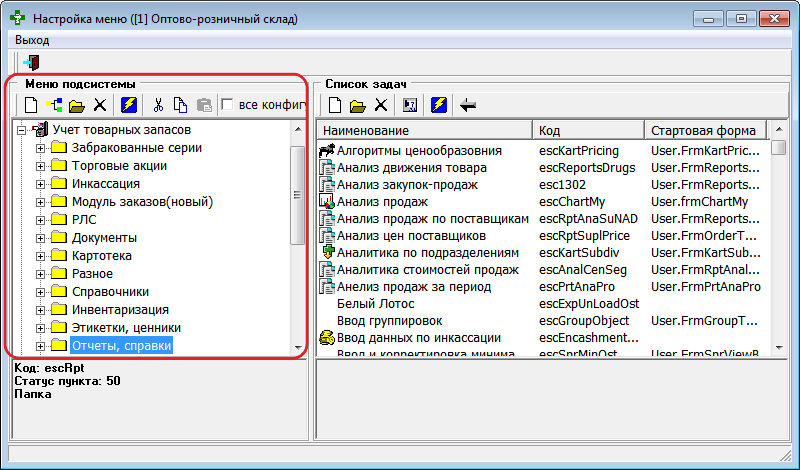Click the scissors cut icon
This screenshot has height=470, width=800.
tap(158, 104)
